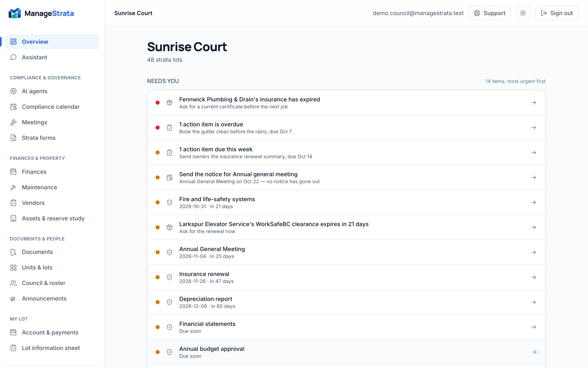Viewport: 588px width, 368px height.
Task: Go to the Compliance calendar menu item
Action: pos(52,107)
